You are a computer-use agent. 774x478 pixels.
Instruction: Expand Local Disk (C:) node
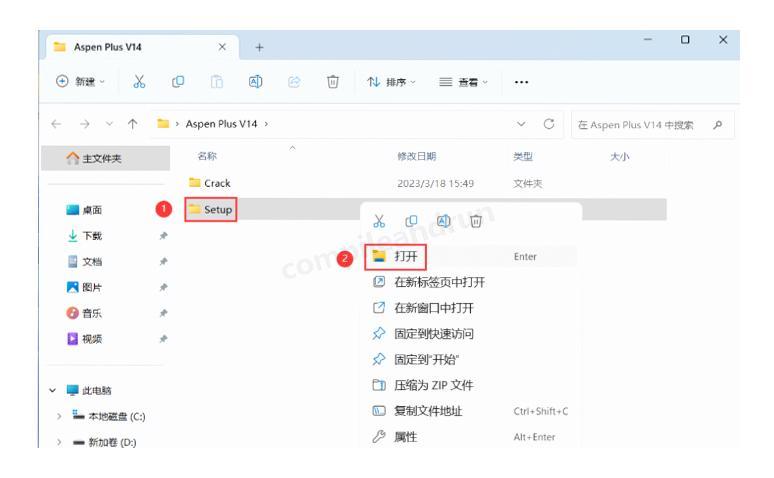(x=59, y=416)
